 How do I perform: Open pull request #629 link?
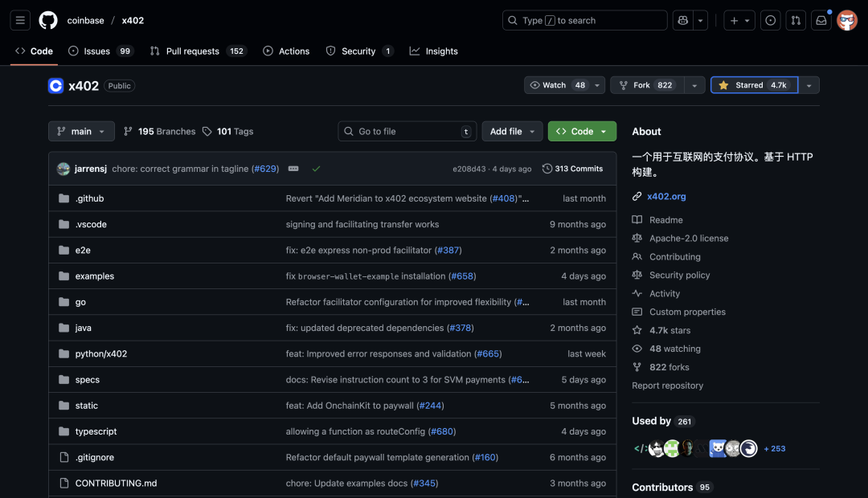(x=265, y=169)
